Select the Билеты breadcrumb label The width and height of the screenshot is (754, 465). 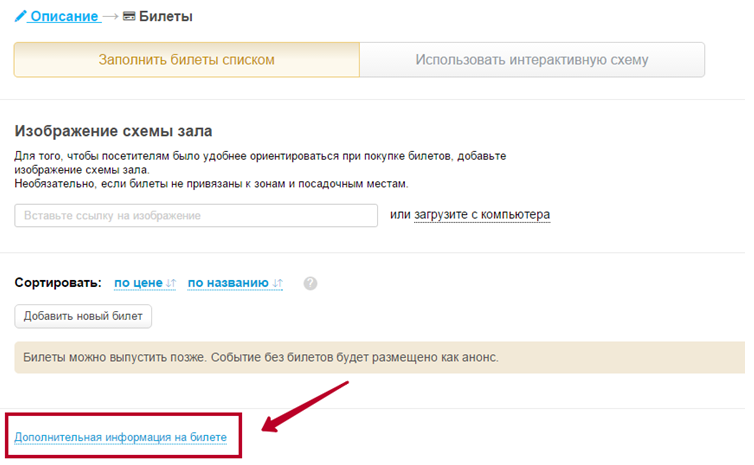165,16
